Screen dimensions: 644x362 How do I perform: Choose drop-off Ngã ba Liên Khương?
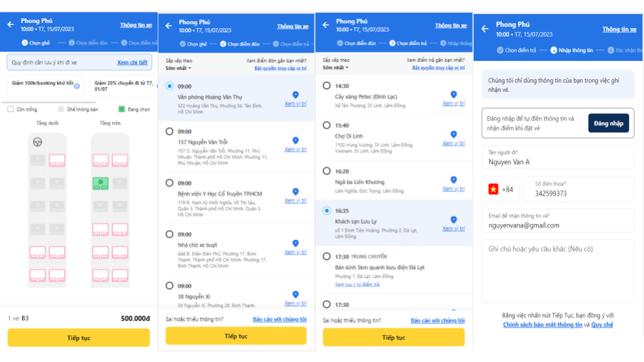327,171
